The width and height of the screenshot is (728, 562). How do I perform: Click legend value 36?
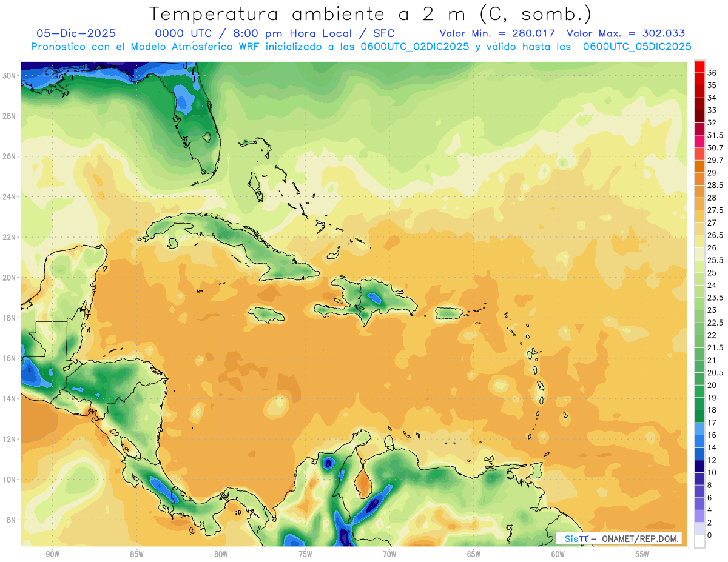tap(712, 73)
